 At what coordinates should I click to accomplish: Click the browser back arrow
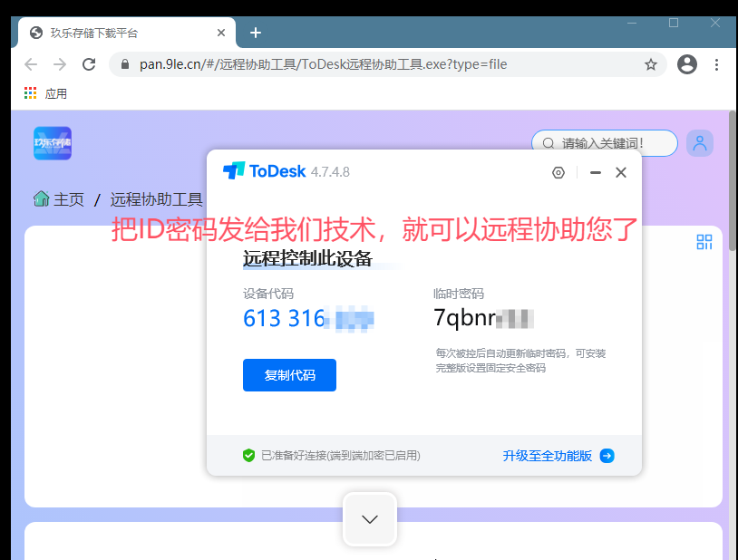31,64
